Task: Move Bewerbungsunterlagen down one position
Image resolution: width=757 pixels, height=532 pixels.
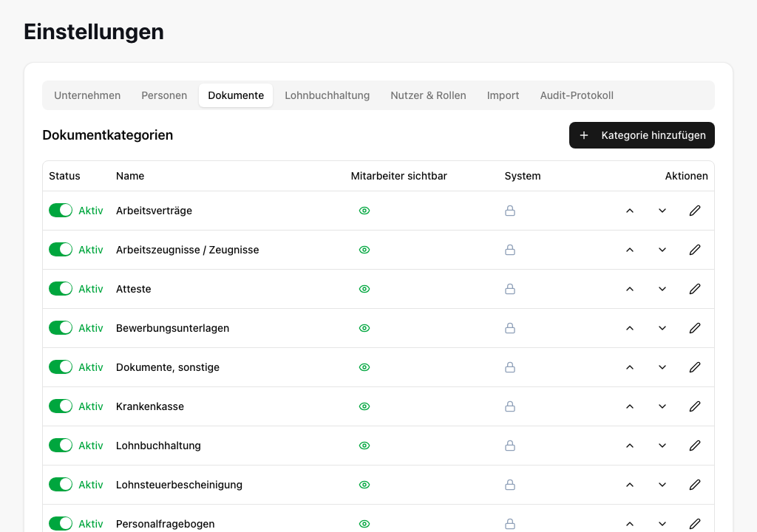Action: (x=662, y=328)
